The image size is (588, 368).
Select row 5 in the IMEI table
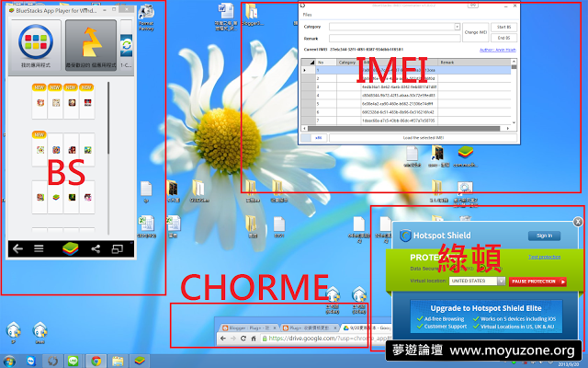coord(406,104)
